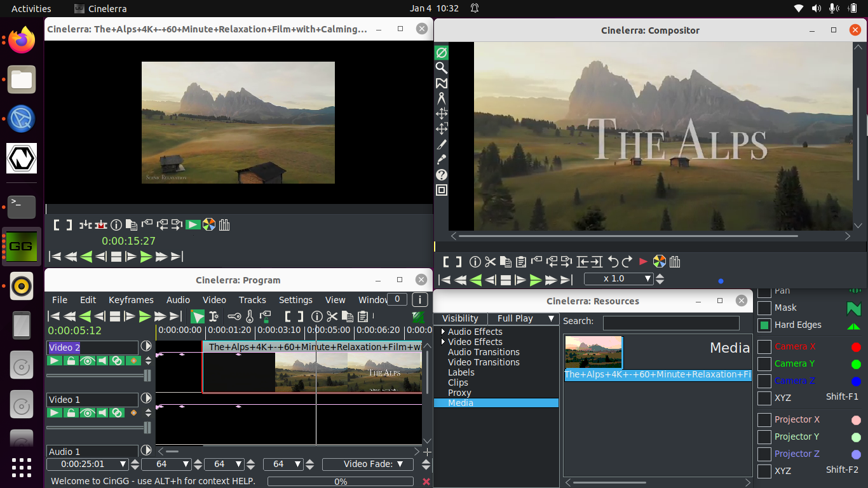Toggle the chain link on the Video 2 track
The image size is (868, 488).
[117, 361]
